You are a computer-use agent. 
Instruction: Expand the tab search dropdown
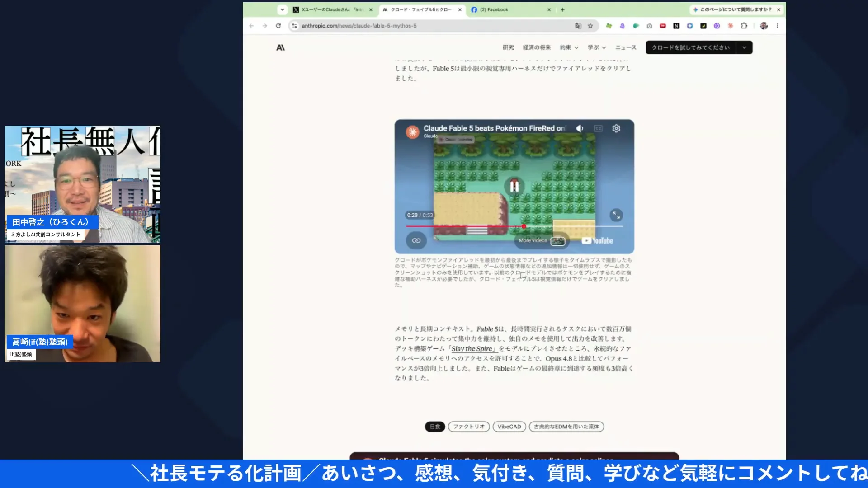coord(282,9)
